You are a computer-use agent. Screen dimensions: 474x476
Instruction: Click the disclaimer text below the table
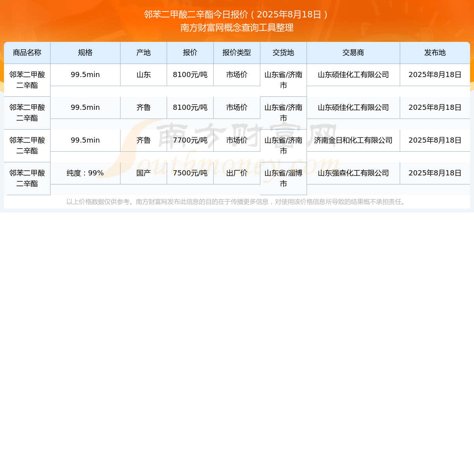click(x=237, y=202)
